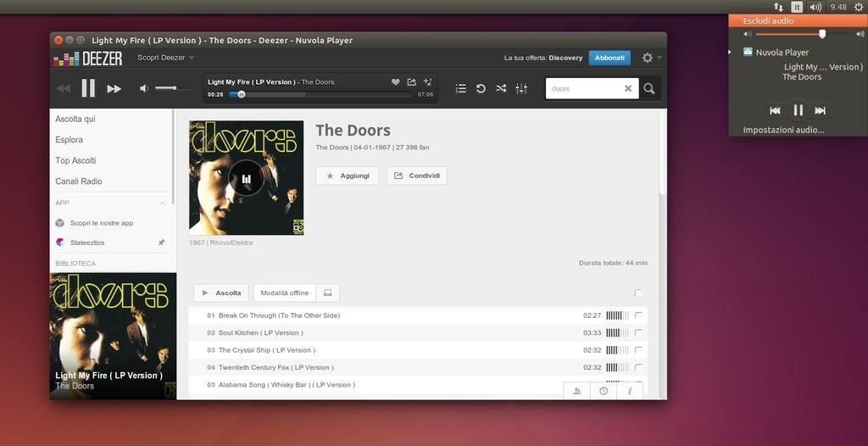Tick checkbox for The Crystal Ship
Viewport: 868px width, 446px height.
[x=638, y=350]
